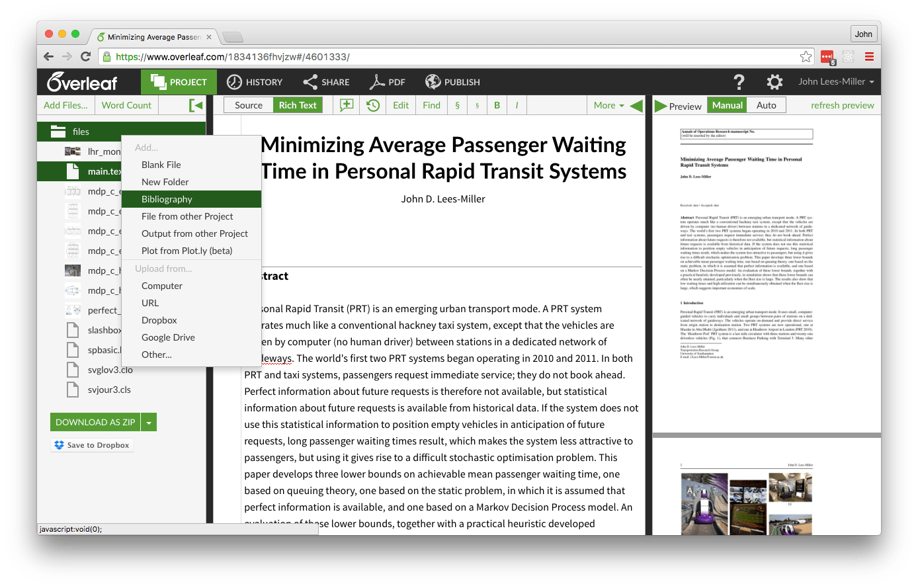Viewport: 918px width, 588px height.
Task: Open settings via the gear icon
Action: click(774, 81)
